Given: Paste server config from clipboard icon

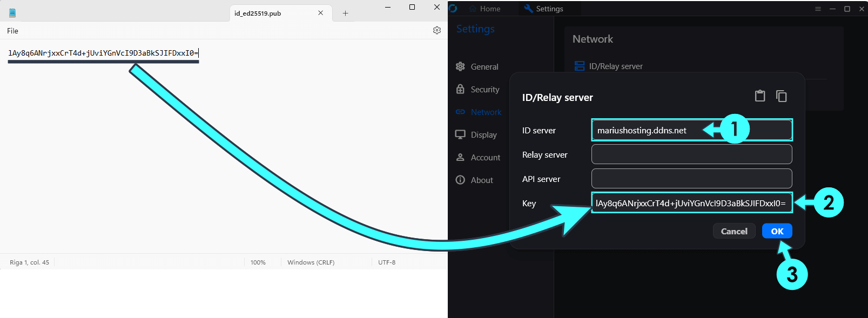Looking at the screenshot, I should pyautogui.click(x=760, y=96).
